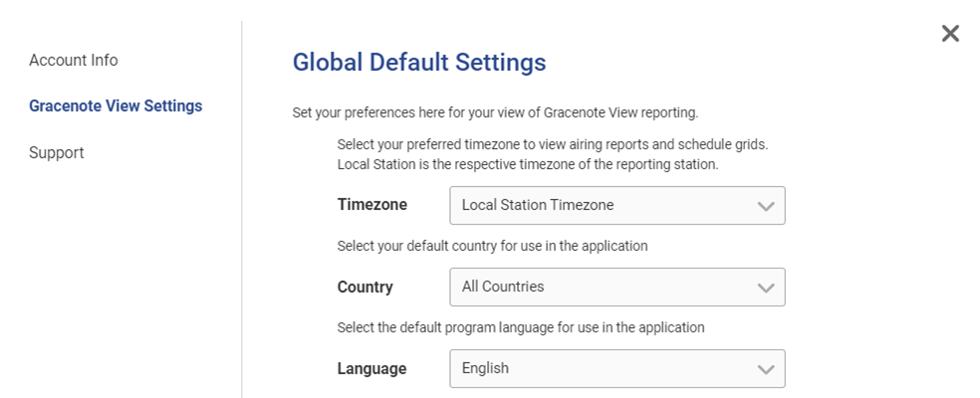Viewport: 980px width, 398px height.
Task: Open the Support section
Action: [57, 153]
